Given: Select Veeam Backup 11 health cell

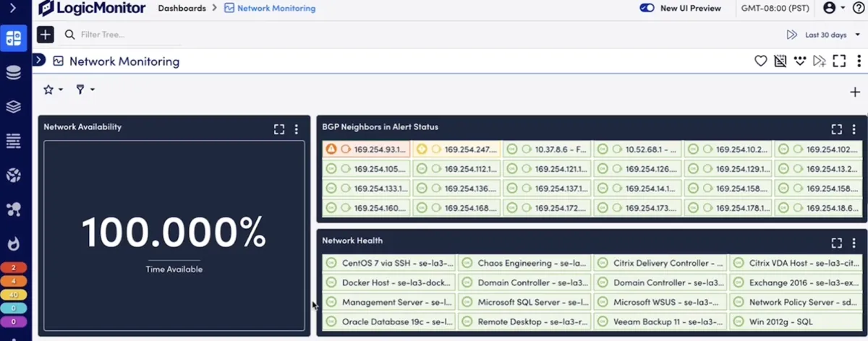Looking at the screenshot, I should point(660,321).
